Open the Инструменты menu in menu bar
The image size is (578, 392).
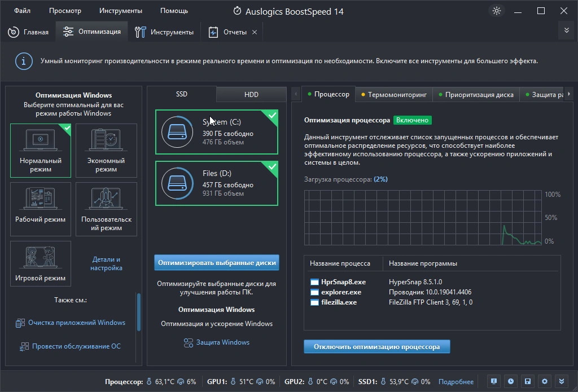121,11
